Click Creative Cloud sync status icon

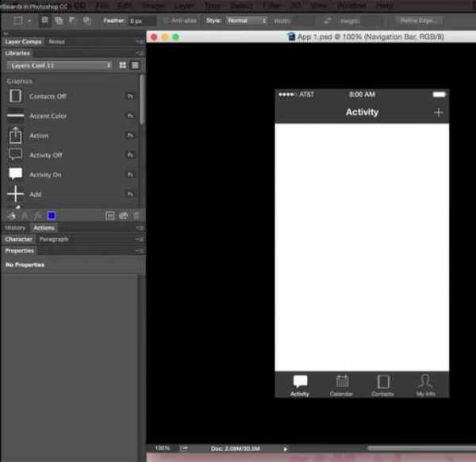[124, 216]
